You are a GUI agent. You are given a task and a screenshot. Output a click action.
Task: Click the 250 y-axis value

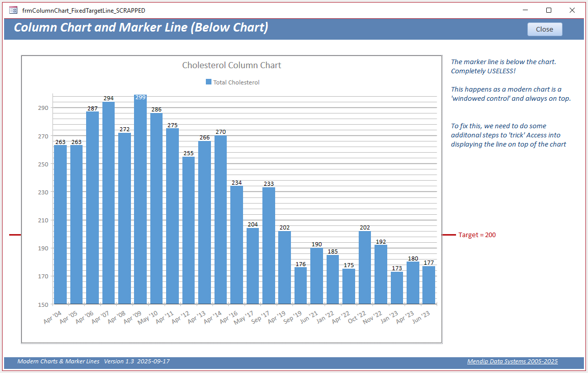pos(43,164)
